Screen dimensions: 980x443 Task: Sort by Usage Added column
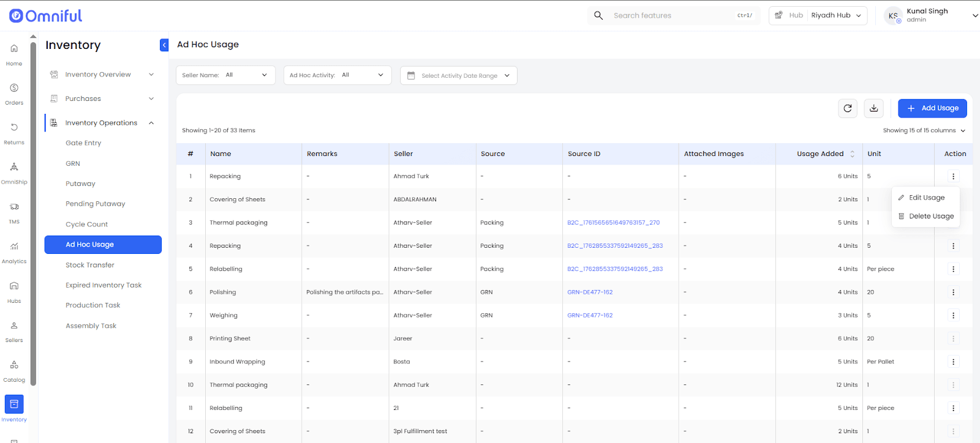pos(852,154)
